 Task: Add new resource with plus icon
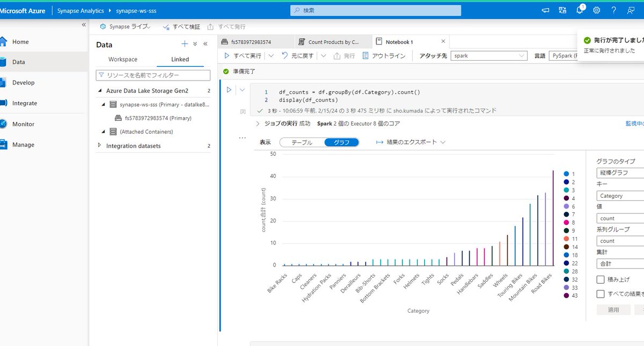(x=185, y=44)
